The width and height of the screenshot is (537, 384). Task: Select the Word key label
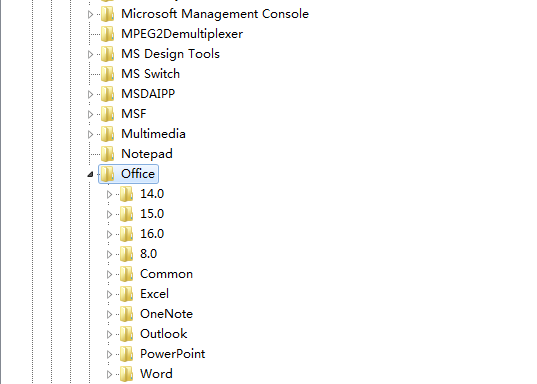[157, 374]
